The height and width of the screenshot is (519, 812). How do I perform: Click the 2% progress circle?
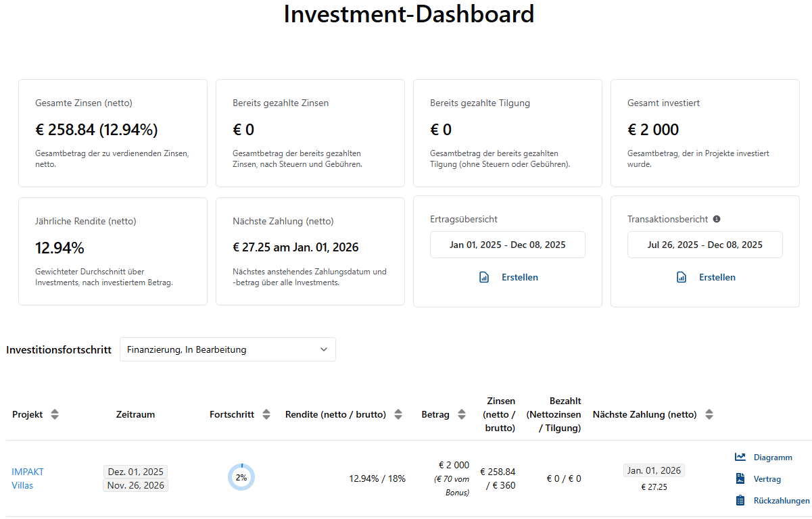[241, 477]
